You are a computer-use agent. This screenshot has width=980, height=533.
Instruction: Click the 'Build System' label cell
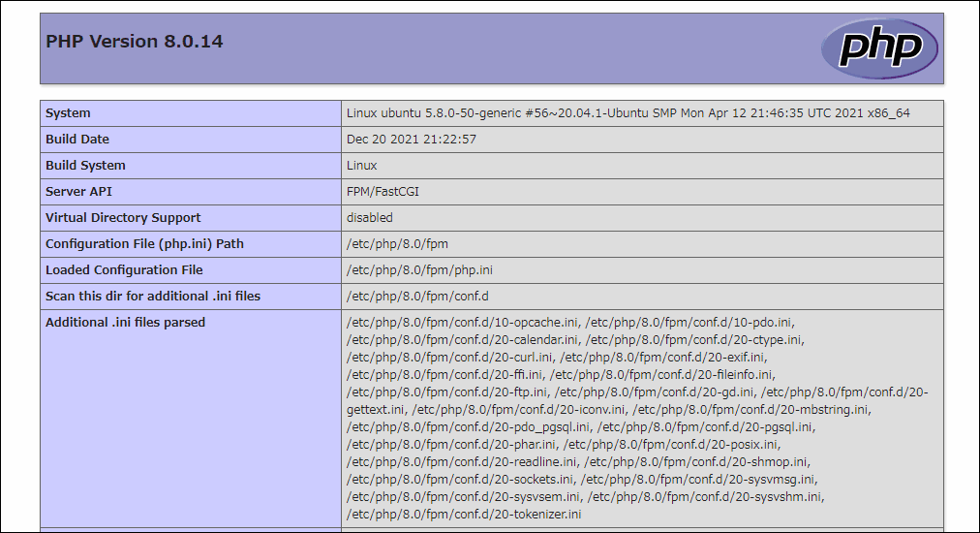point(191,166)
